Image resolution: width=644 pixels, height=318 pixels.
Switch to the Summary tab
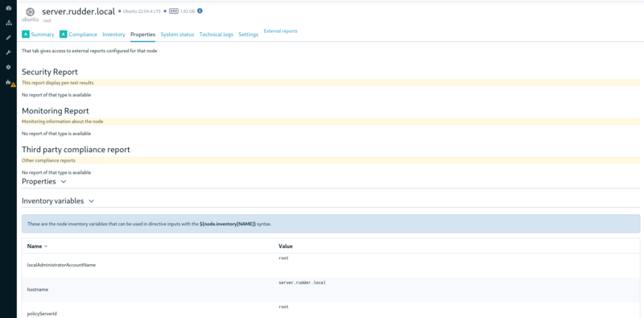tap(43, 35)
